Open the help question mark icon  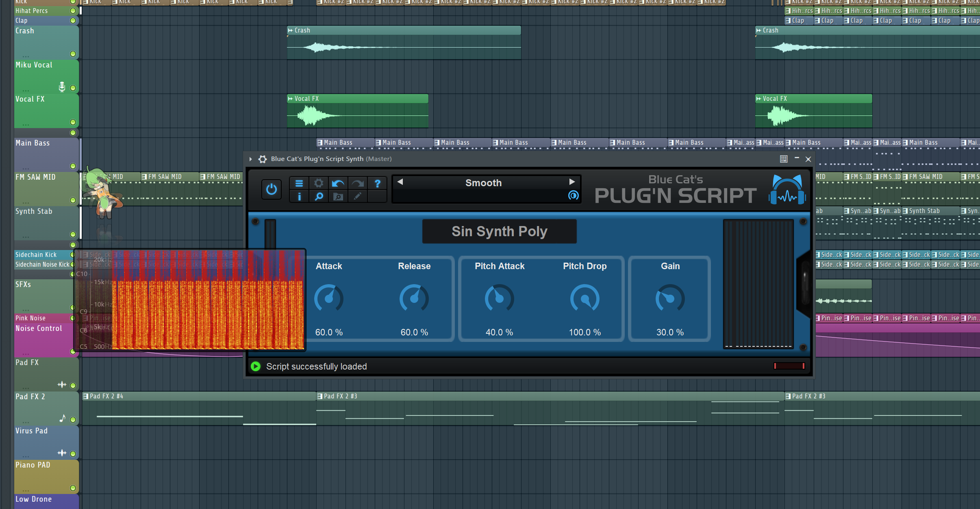coord(377,183)
